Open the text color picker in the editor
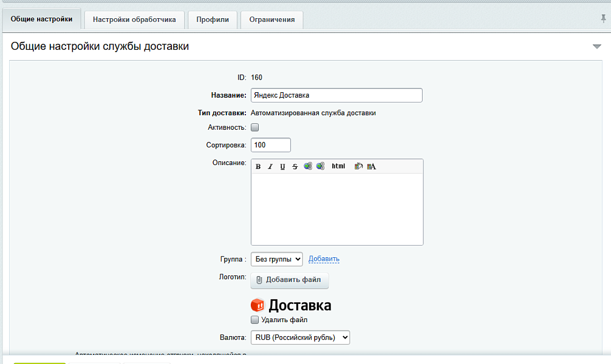This screenshot has height=364, width=611. (x=370, y=166)
